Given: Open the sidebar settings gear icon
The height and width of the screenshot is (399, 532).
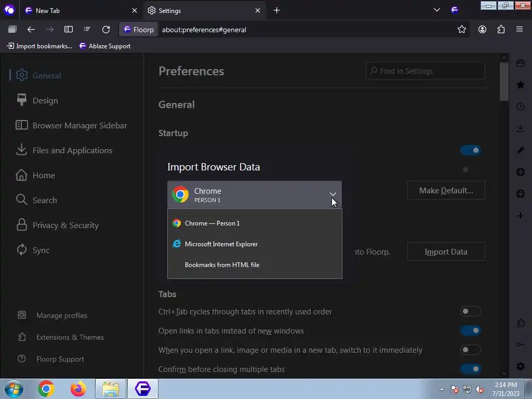Looking at the screenshot, I should click(521, 366).
